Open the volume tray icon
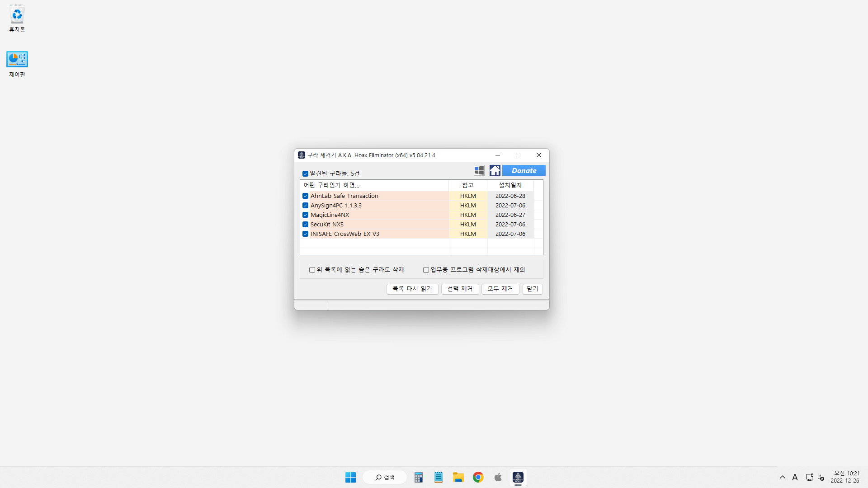Image resolution: width=868 pixels, height=488 pixels. point(821,477)
